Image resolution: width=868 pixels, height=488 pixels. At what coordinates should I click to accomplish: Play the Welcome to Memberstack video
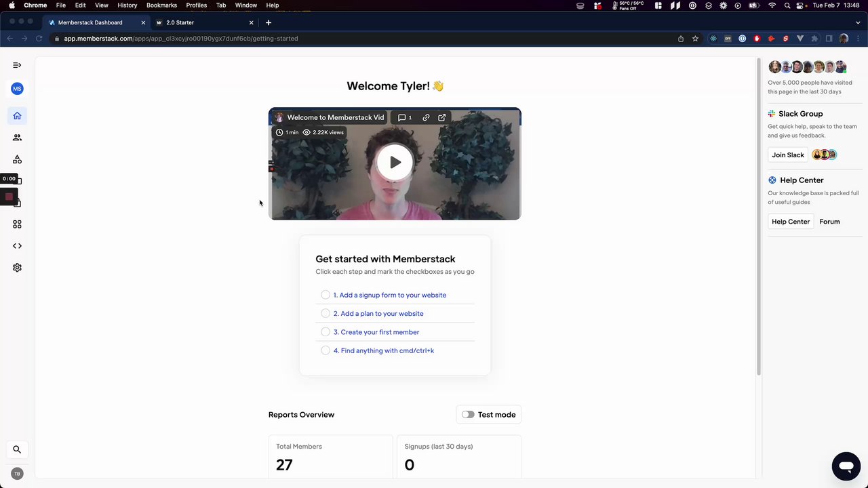395,163
